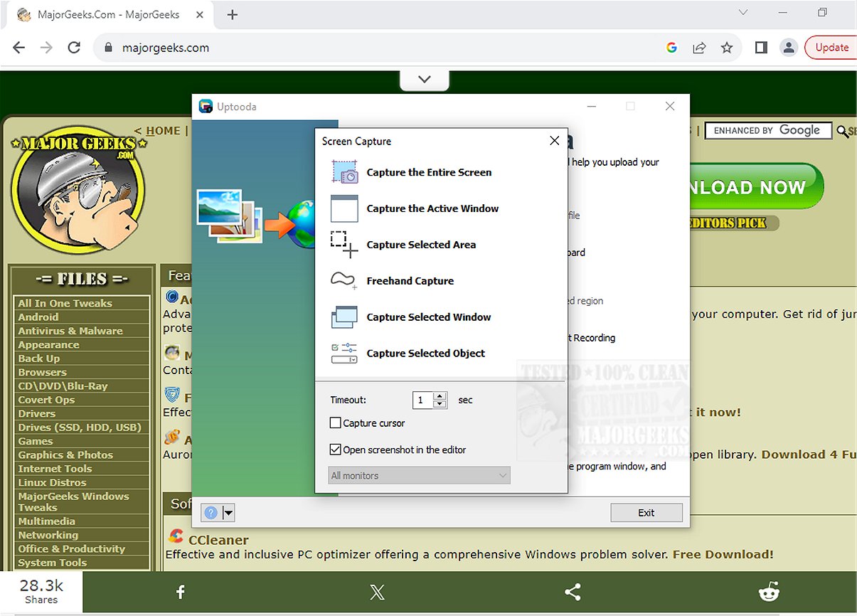Open Covert Ops category
This screenshot has height=616, width=857.
pyautogui.click(x=46, y=400)
